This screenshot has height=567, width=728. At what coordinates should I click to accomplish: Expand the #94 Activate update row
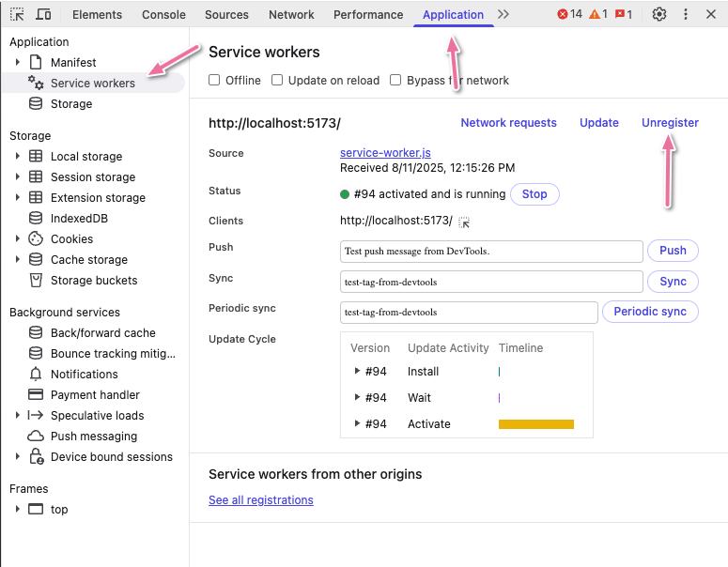pyautogui.click(x=357, y=423)
